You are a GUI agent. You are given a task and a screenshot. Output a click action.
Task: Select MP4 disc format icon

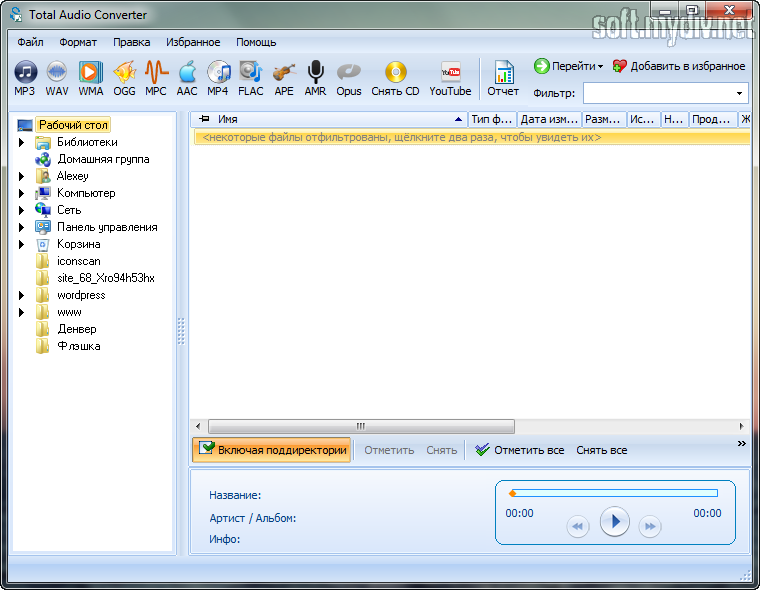pyautogui.click(x=219, y=72)
